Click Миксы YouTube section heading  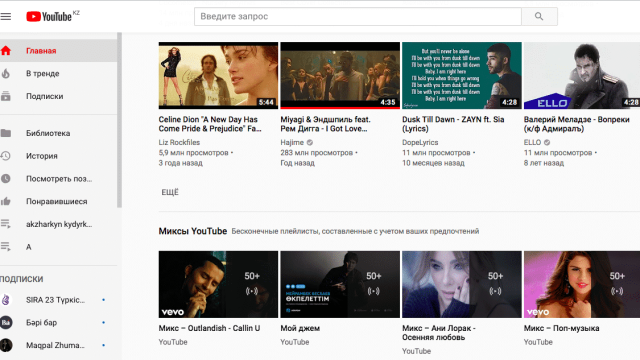(193, 231)
